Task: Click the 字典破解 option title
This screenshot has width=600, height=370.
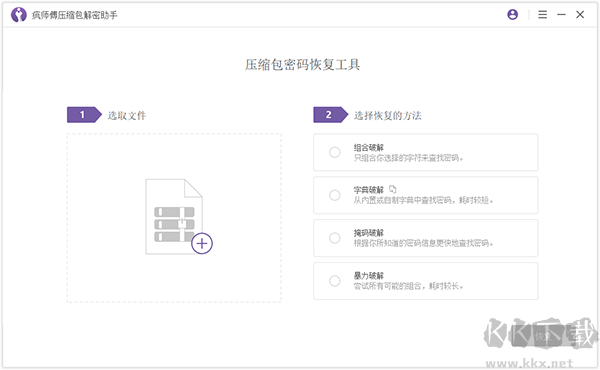Action: coord(368,190)
